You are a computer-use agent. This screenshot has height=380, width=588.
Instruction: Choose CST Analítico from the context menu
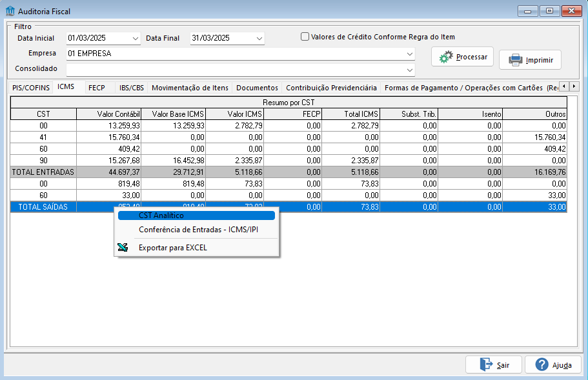click(196, 215)
